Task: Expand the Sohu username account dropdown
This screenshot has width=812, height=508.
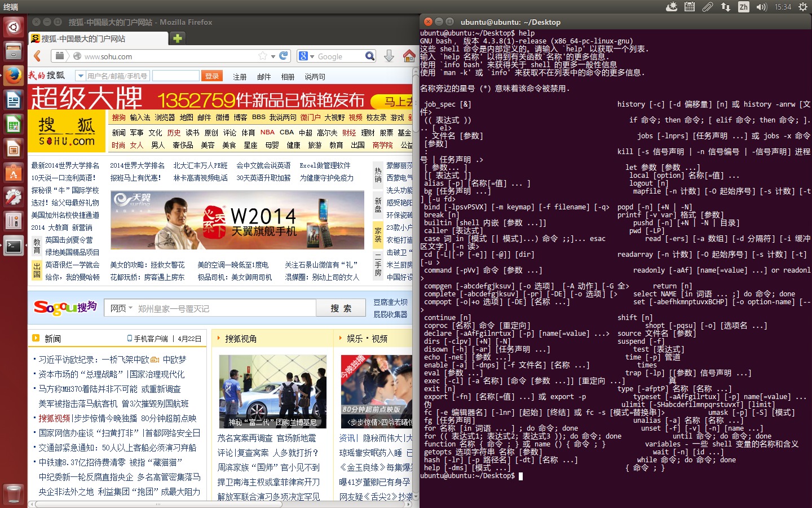Action: (80, 76)
